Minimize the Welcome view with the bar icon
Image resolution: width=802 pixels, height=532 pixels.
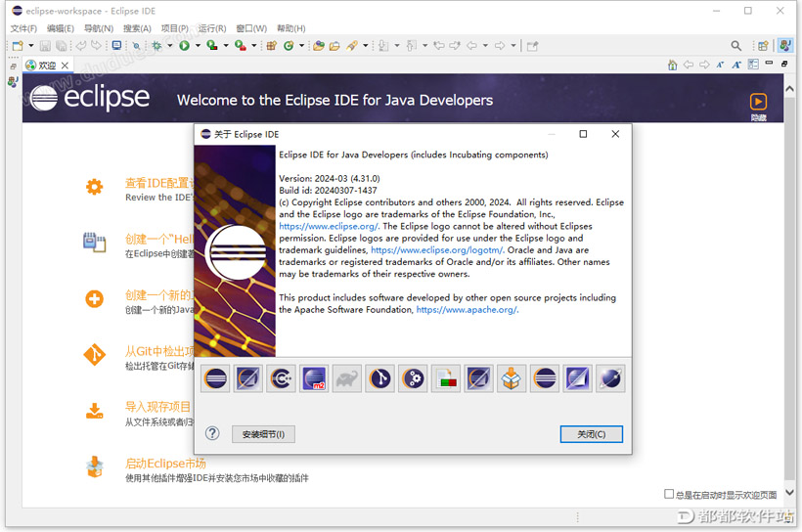[769, 63]
